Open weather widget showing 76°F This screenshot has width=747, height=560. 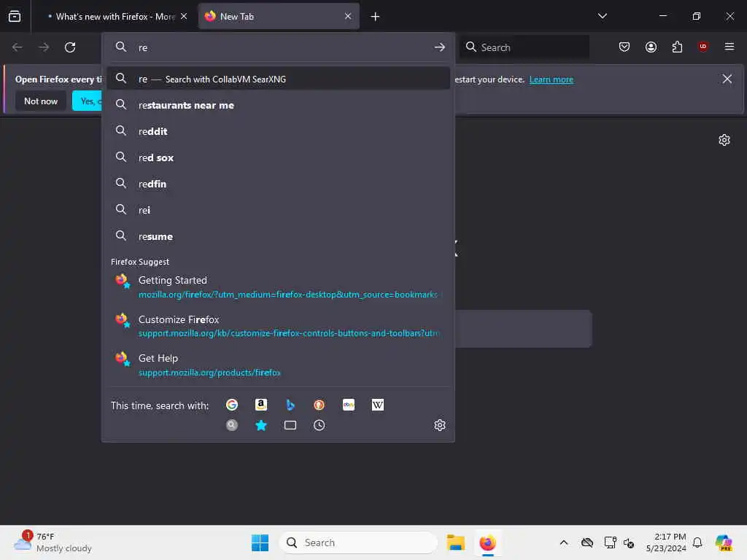pyautogui.click(x=53, y=542)
